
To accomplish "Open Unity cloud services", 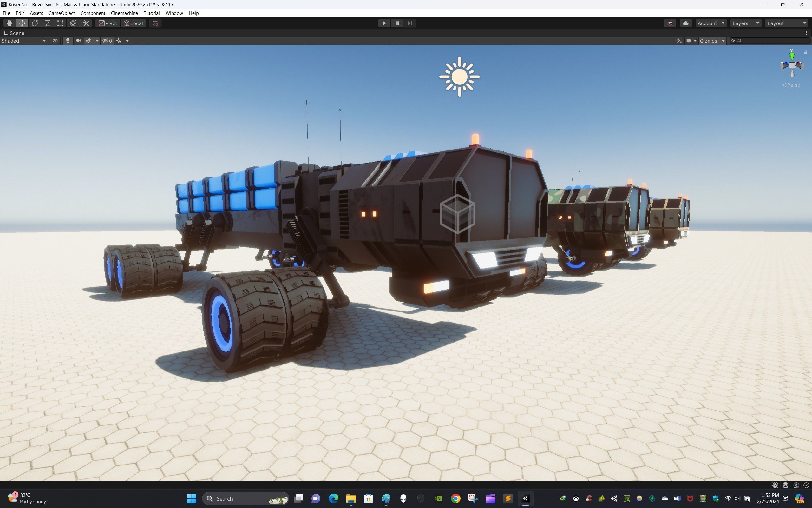I will click(x=685, y=23).
